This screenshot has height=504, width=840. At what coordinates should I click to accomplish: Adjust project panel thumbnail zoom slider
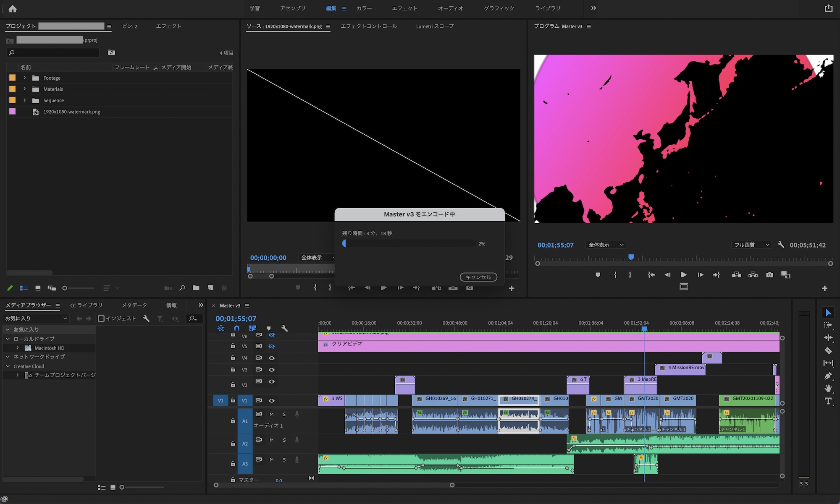pos(65,288)
